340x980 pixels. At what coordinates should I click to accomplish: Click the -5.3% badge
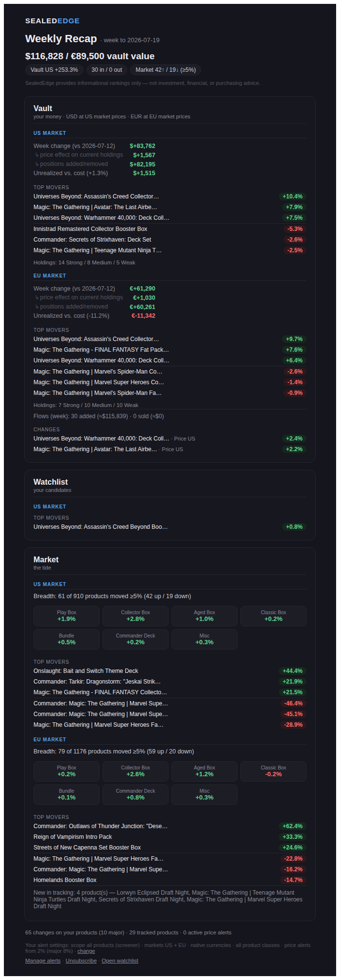point(295,229)
